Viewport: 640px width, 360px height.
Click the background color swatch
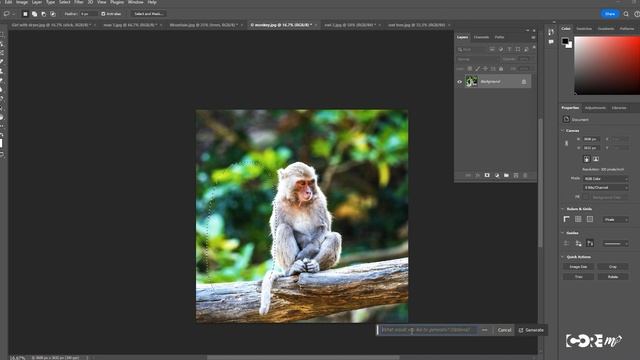(570, 46)
